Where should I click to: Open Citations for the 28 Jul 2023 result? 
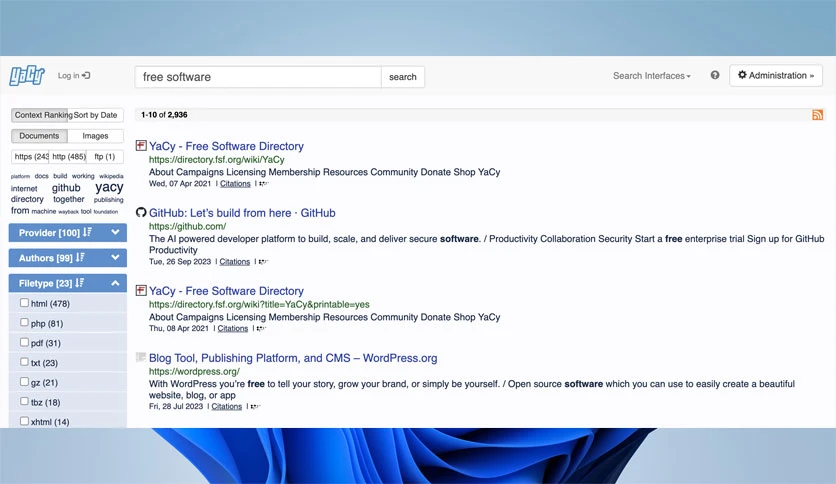[x=227, y=406]
